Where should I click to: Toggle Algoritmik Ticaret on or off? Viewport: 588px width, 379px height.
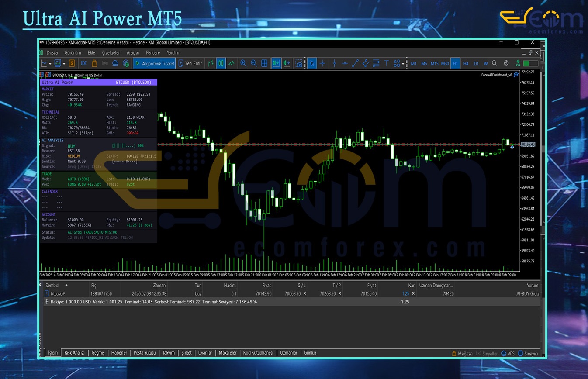pyautogui.click(x=154, y=63)
